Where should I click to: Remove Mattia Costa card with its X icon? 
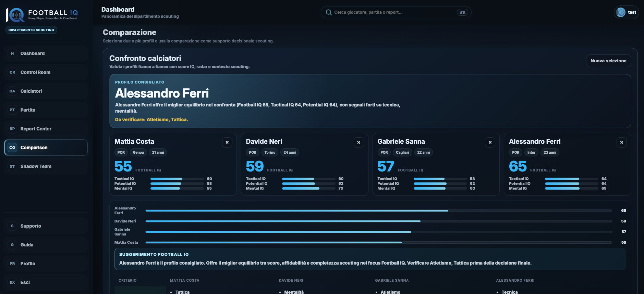(227, 142)
